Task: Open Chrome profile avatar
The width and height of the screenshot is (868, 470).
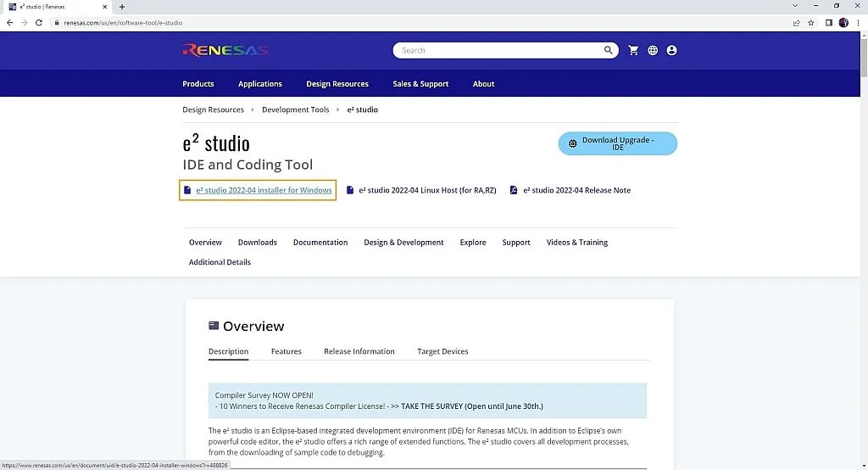Action: (x=843, y=23)
